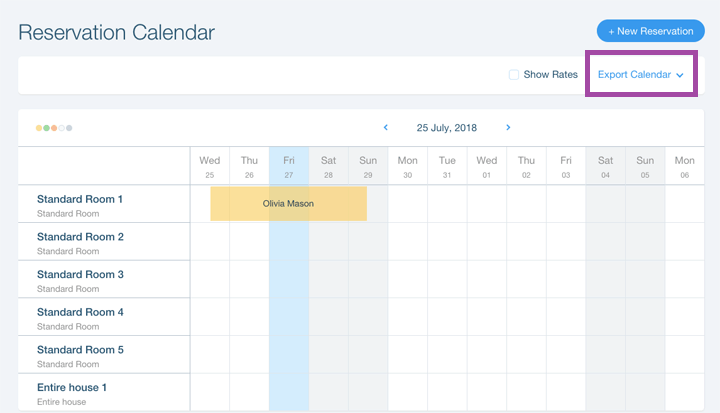Image resolution: width=720 pixels, height=413 pixels.
Task: Select the Mon 30 column header
Action: click(408, 166)
